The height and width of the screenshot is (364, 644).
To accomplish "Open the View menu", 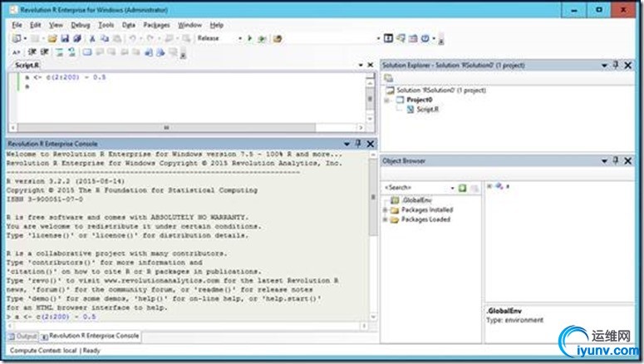I will click(56, 25).
